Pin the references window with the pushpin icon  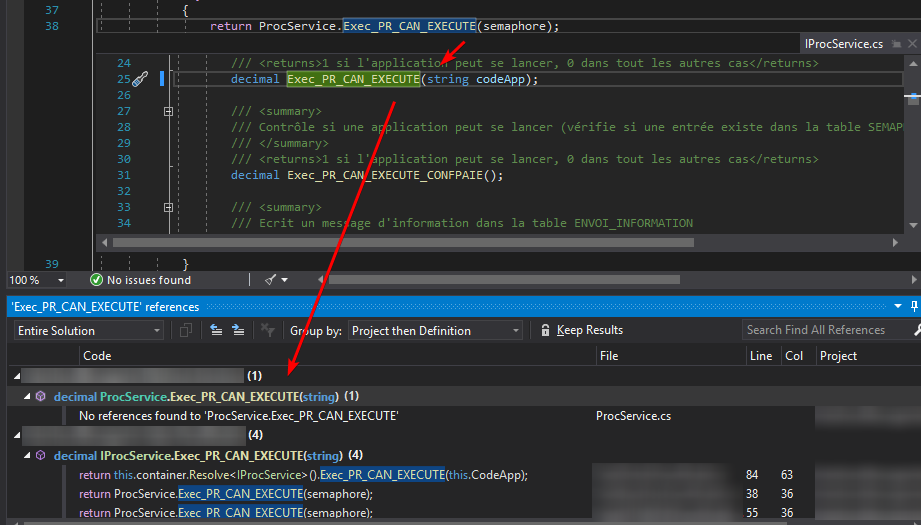(914, 306)
